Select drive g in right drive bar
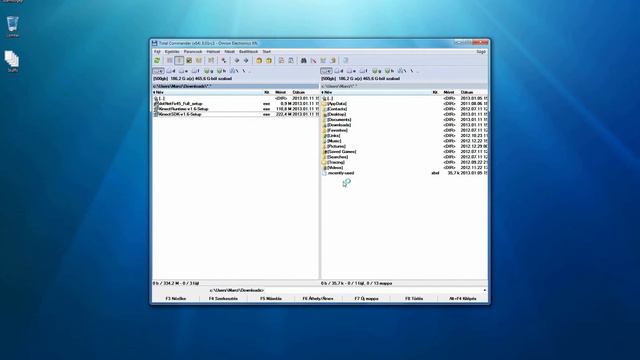This screenshot has height=360, width=640. pyautogui.click(x=377, y=71)
